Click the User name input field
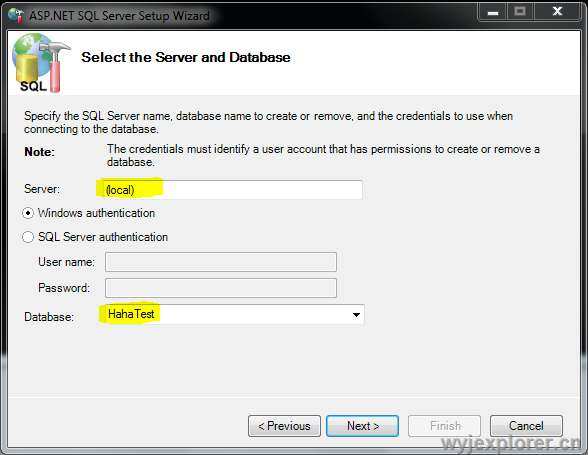 pos(221,262)
